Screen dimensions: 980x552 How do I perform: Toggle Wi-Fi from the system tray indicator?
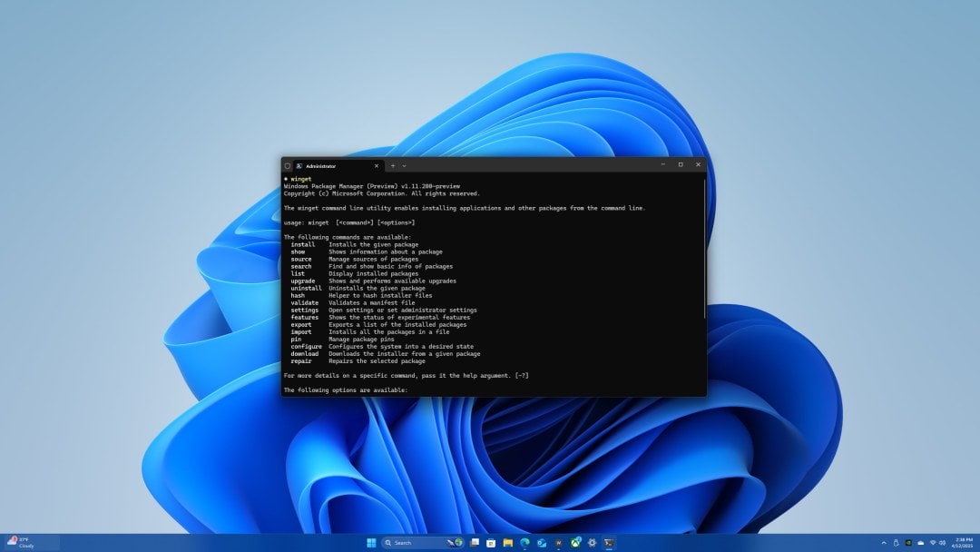[x=933, y=542]
